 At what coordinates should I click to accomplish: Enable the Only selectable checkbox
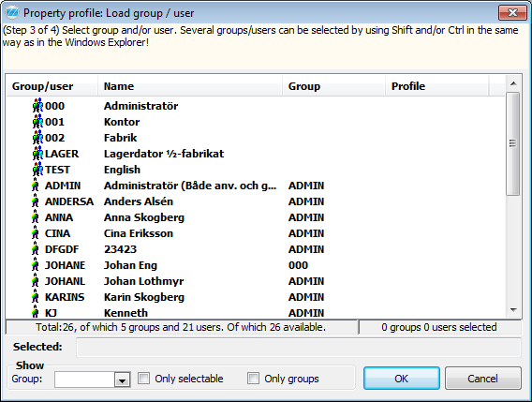pyautogui.click(x=144, y=379)
